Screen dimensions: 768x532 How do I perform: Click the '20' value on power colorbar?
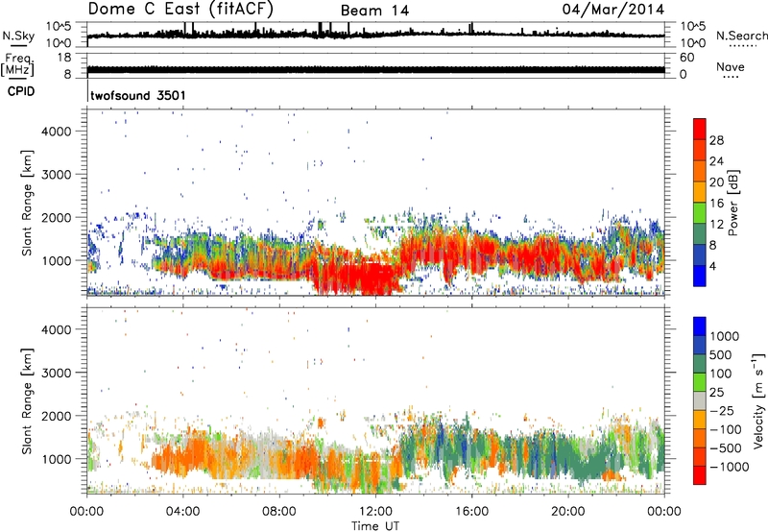pyautogui.click(x=716, y=182)
